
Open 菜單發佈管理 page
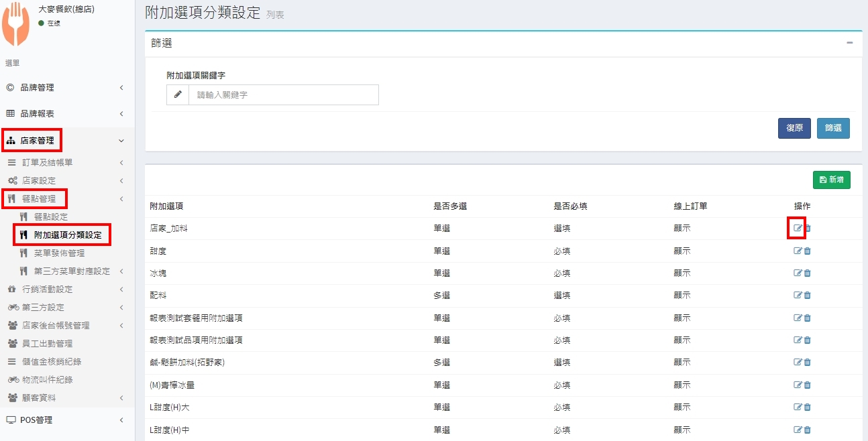pyautogui.click(x=59, y=253)
